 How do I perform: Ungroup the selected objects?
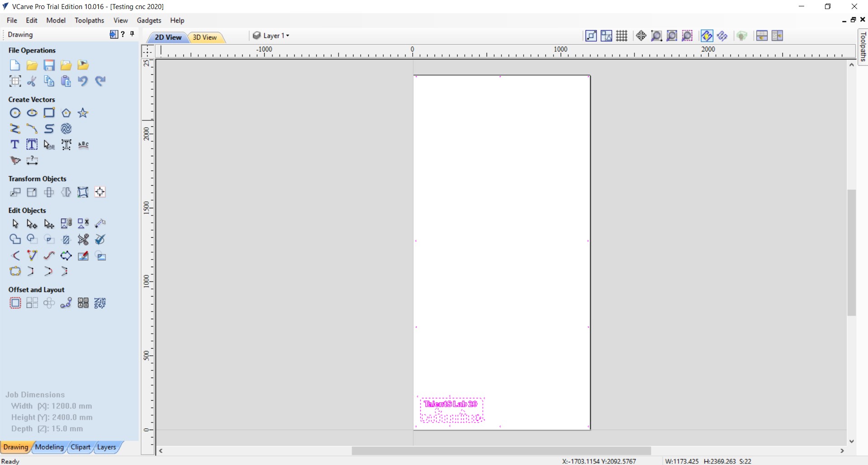coord(83,223)
